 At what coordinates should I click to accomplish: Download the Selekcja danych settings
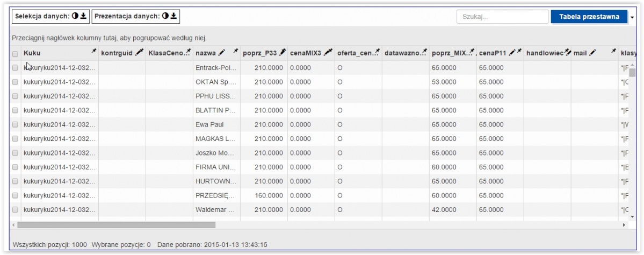pyautogui.click(x=83, y=16)
